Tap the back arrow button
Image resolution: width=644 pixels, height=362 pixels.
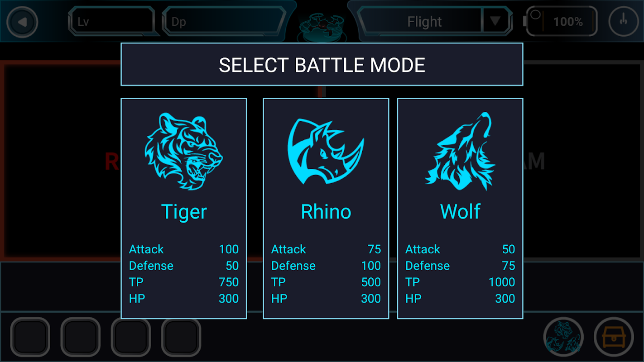[22, 21]
